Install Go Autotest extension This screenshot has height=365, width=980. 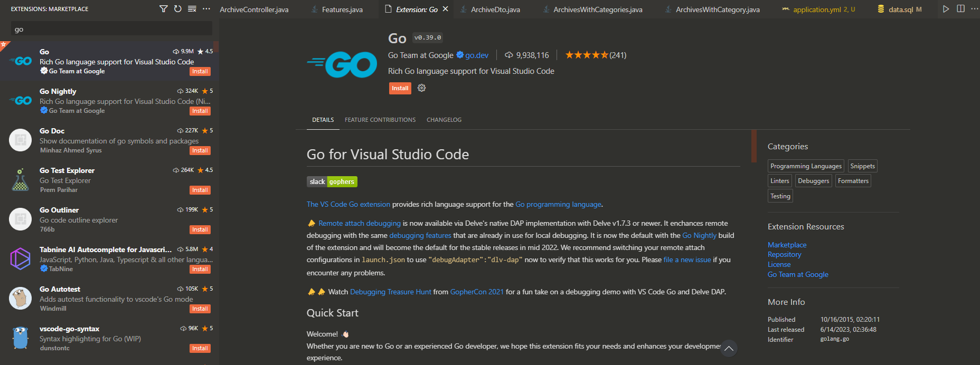tap(200, 309)
